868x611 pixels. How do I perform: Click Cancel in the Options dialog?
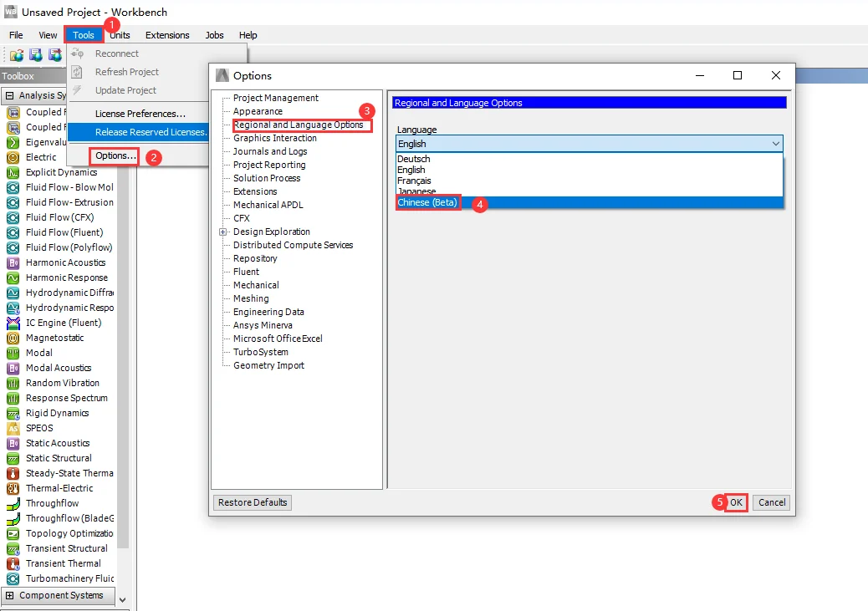click(x=772, y=502)
